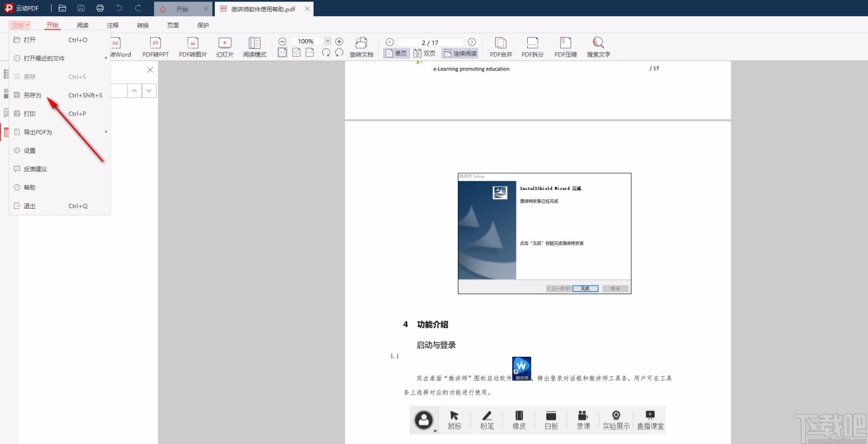Image resolution: width=868 pixels, height=444 pixels.
Task: Open the zoom percentage dropdown
Action: [327, 42]
